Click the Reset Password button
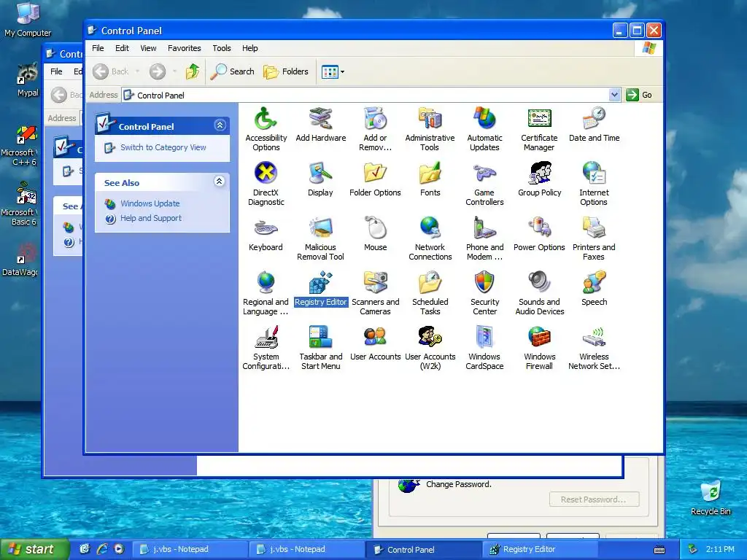The width and height of the screenshot is (747, 560). (x=594, y=499)
